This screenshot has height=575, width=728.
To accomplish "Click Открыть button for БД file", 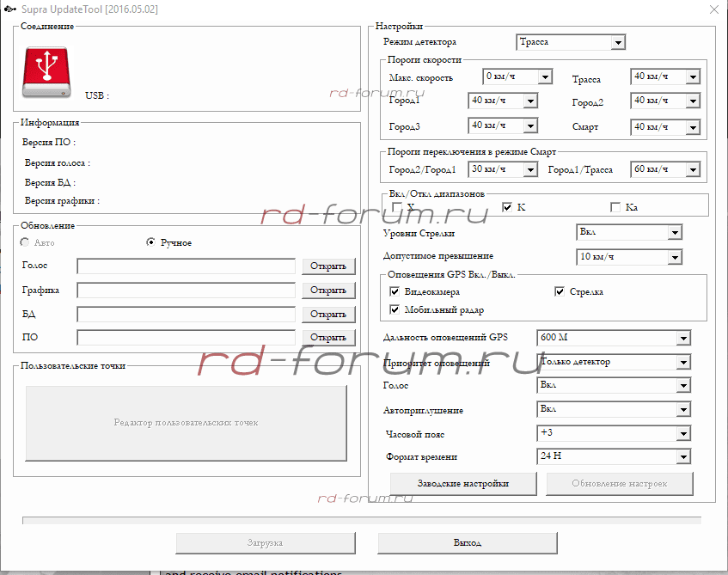I will (x=328, y=315).
